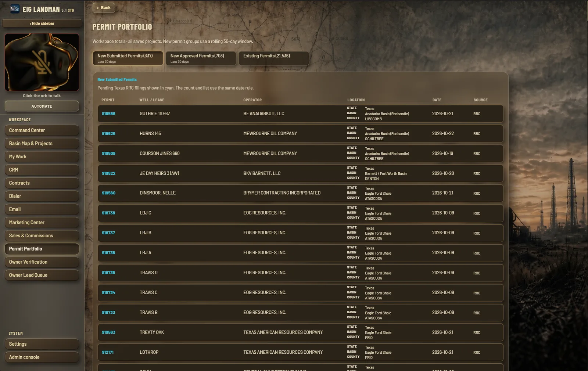Open CRM section

42,170
